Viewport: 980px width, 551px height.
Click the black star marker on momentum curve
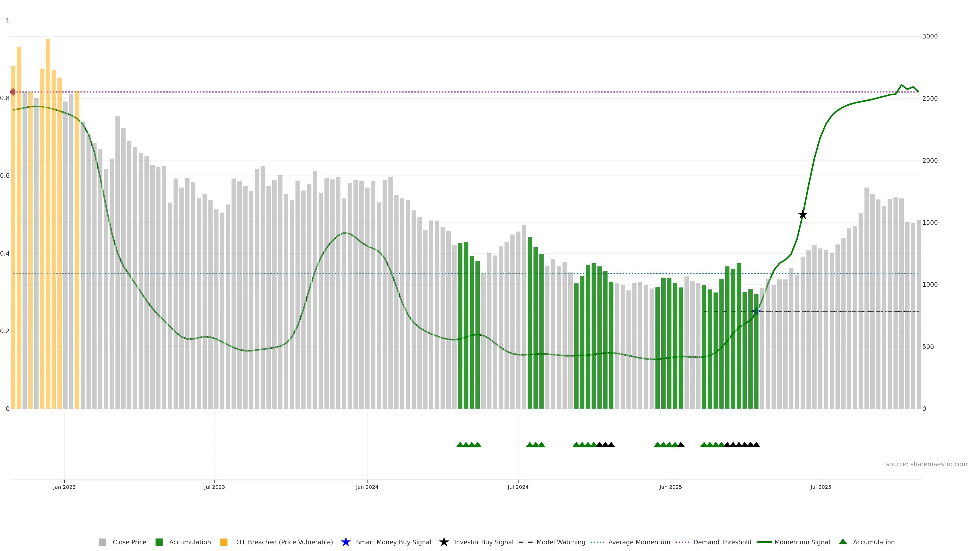tap(802, 215)
